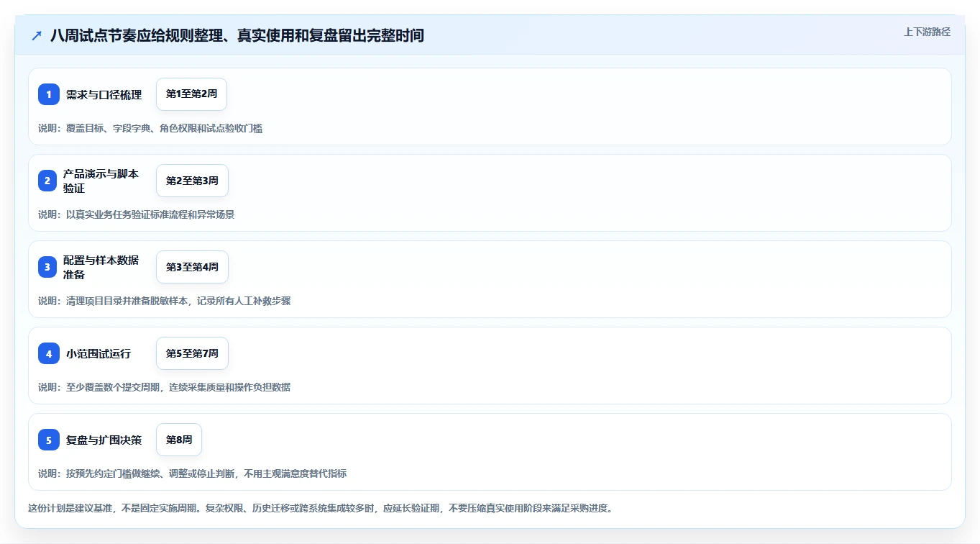Select the 第3至第4周 time pill
Viewport: 980px width, 544px height.
[x=192, y=267]
